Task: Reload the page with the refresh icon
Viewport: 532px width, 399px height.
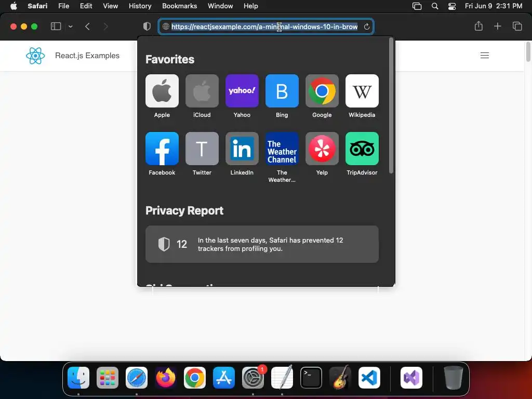Action: (366, 26)
